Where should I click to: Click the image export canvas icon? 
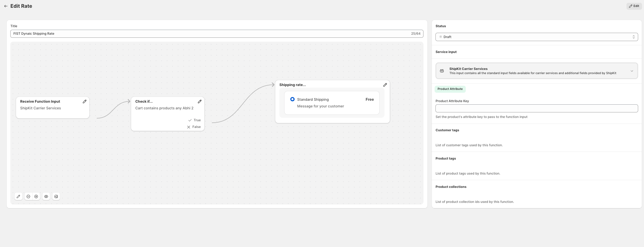(x=56, y=196)
